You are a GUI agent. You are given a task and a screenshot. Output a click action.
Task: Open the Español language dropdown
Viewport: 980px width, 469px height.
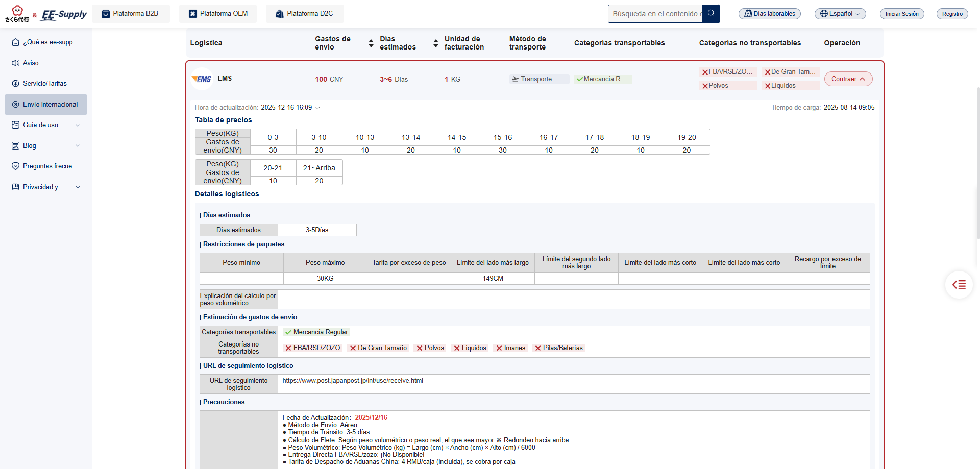coord(840,14)
